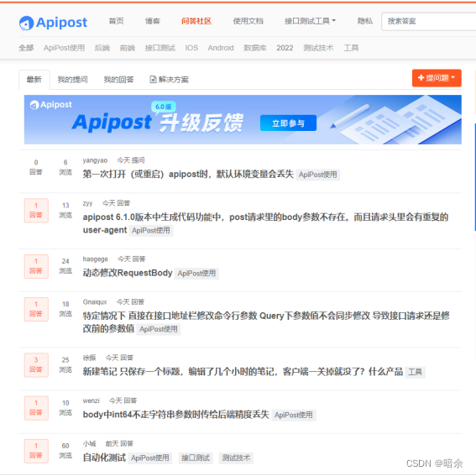Filter by 工具 category in top bar
This screenshot has width=476, height=476.
(x=351, y=48)
